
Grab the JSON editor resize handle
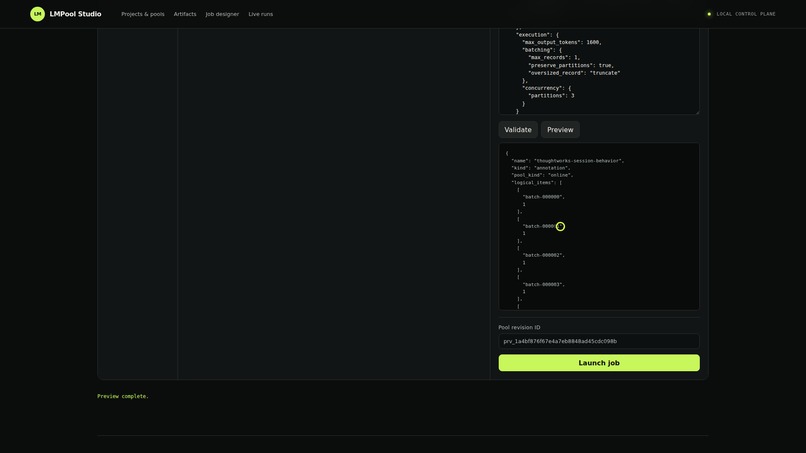point(697,112)
